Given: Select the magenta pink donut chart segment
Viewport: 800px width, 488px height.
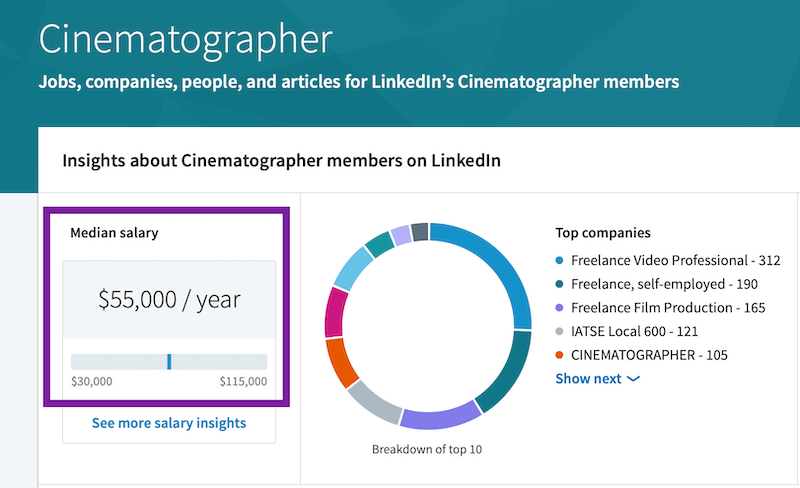Looking at the screenshot, I should pos(335,313).
